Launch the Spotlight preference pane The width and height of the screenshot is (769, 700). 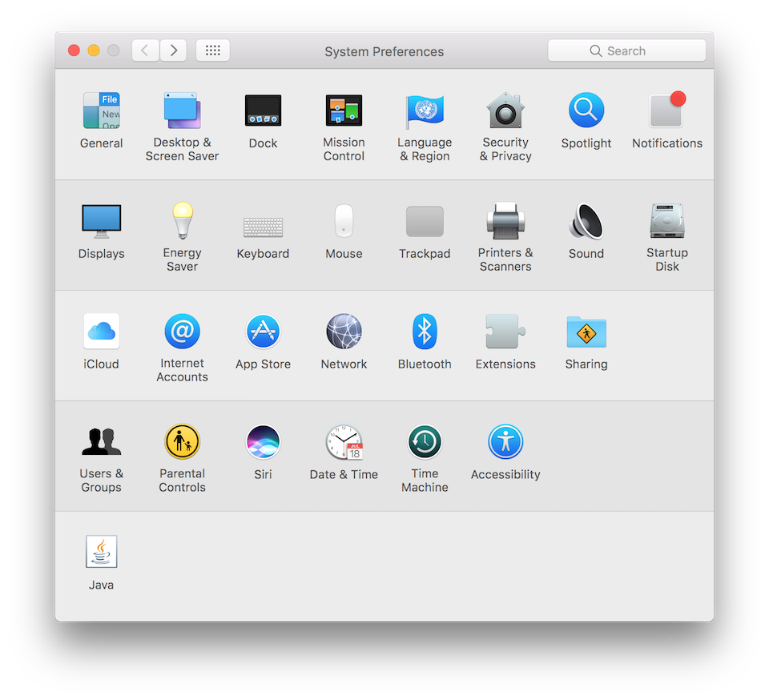coord(586,111)
